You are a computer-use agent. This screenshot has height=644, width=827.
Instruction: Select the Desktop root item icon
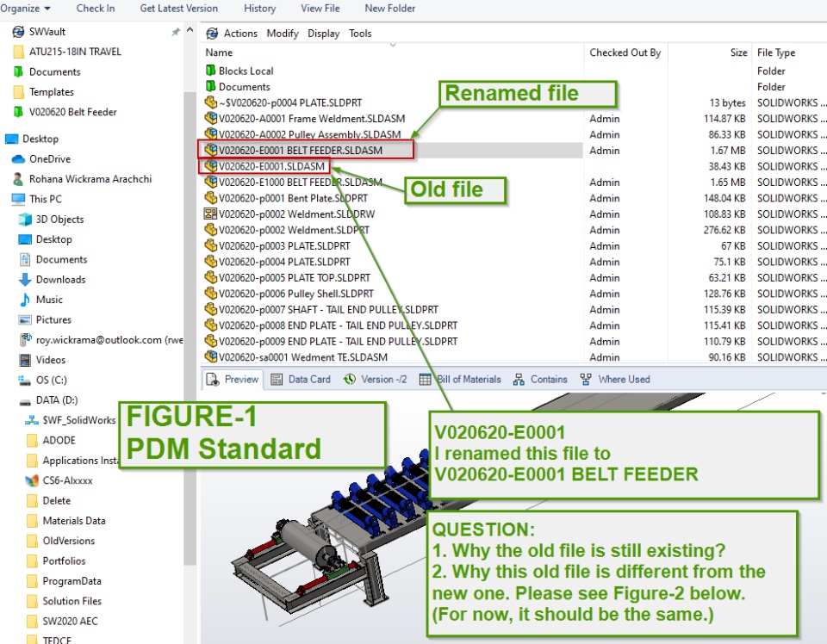(11, 139)
